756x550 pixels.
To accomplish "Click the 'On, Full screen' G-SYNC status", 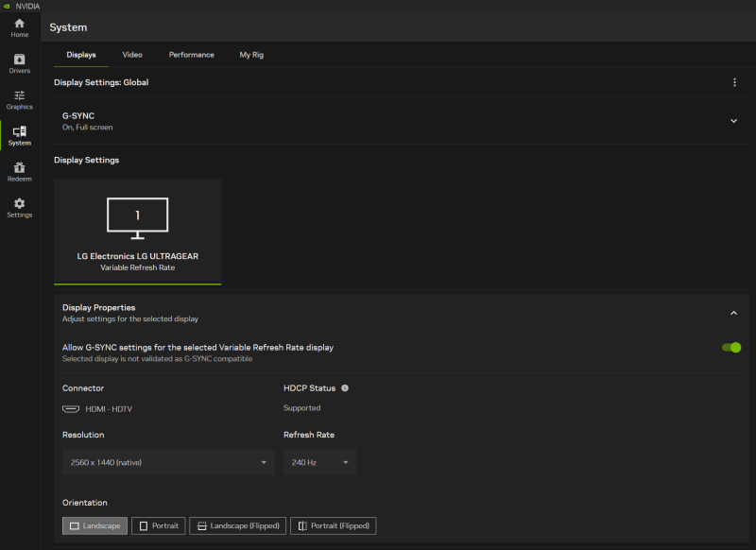I will [87, 128].
